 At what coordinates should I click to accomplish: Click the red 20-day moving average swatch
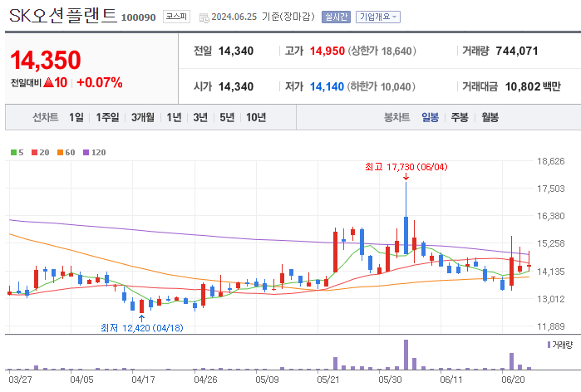click(x=34, y=153)
